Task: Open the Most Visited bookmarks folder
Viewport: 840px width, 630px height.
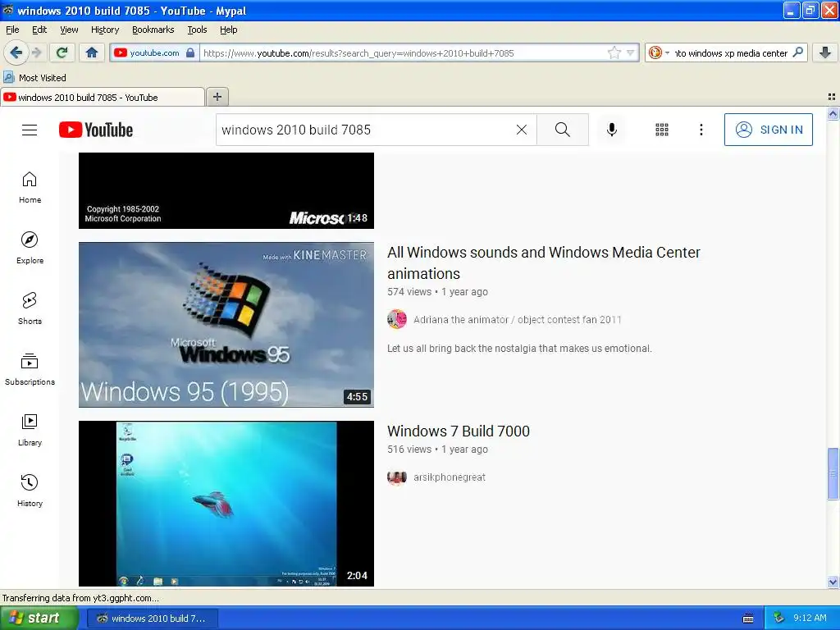Action: point(34,78)
